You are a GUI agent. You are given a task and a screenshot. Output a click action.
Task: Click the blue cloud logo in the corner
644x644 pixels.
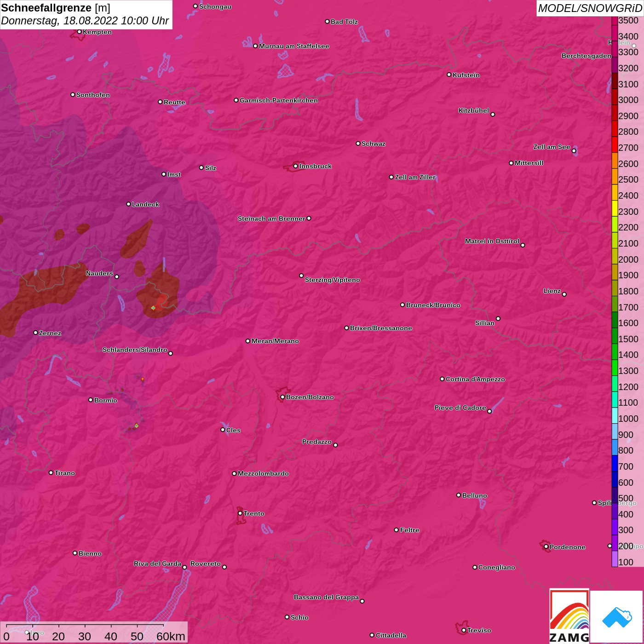click(x=616, y=617)
